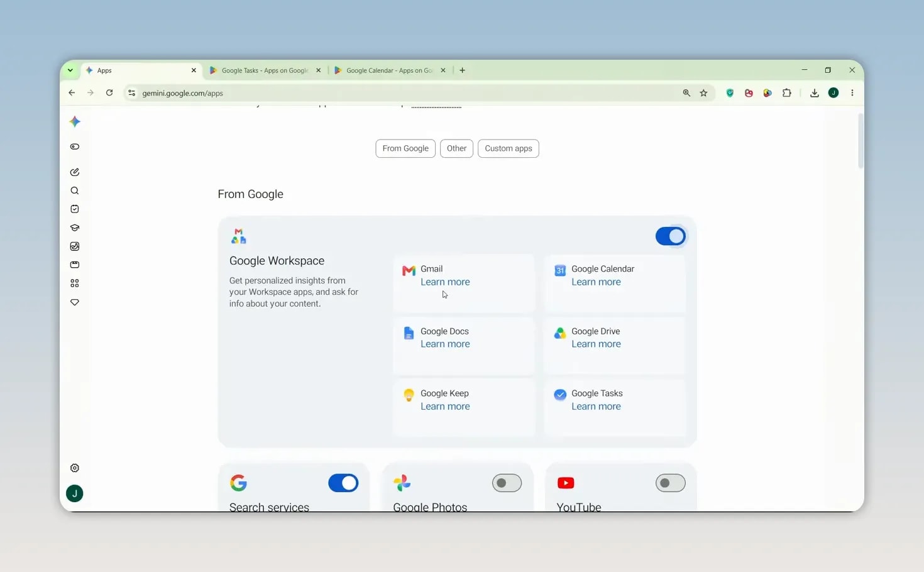Jump to From Google section chip
924x572 pixels.
(x=405, y=148)
